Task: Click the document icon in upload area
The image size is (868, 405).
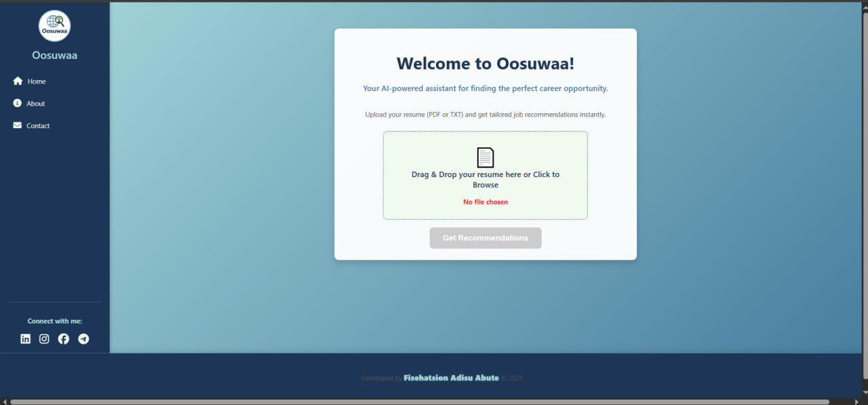Action: click(x=485, y=156)
